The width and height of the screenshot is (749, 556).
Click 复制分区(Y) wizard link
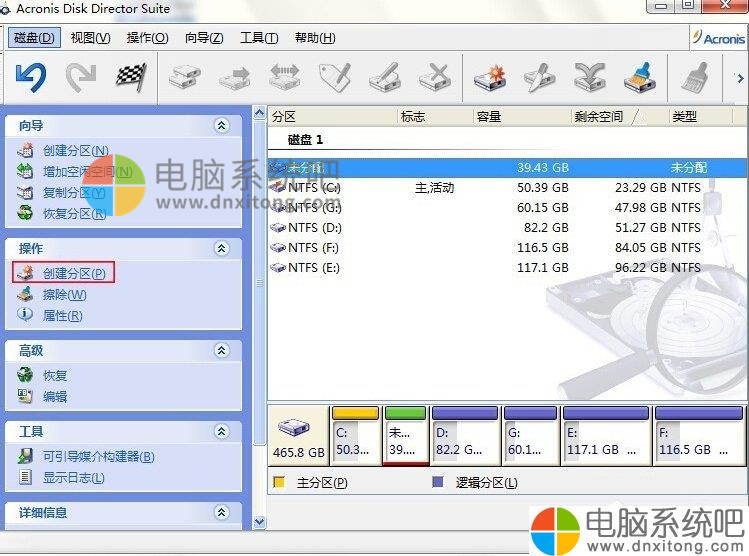point(74,192)
